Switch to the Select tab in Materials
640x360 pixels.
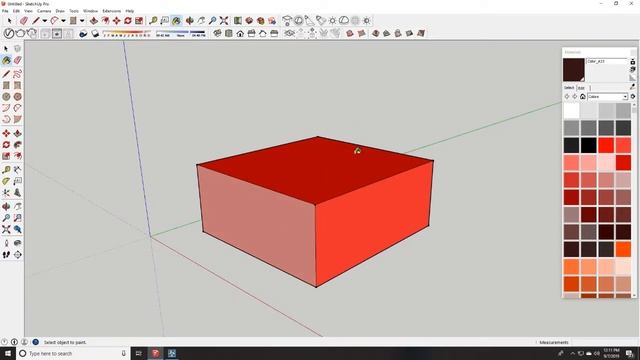[569, 88]
